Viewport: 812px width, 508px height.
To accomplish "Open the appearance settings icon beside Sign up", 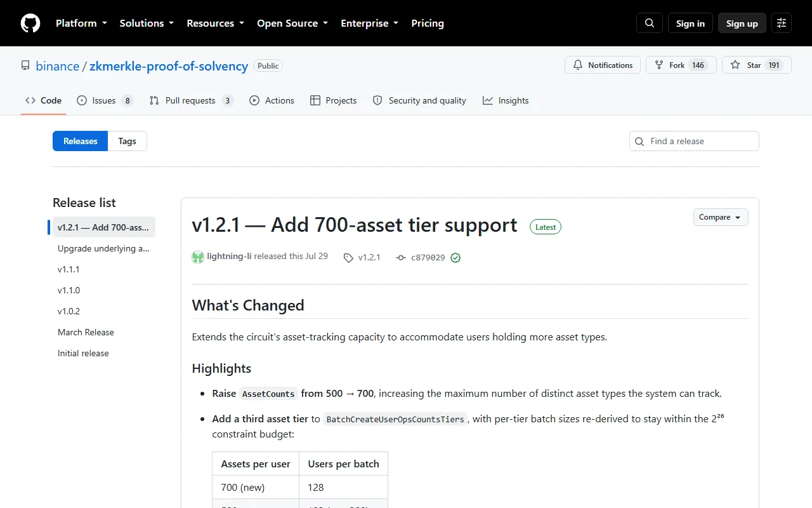I will tap(782, 23).
